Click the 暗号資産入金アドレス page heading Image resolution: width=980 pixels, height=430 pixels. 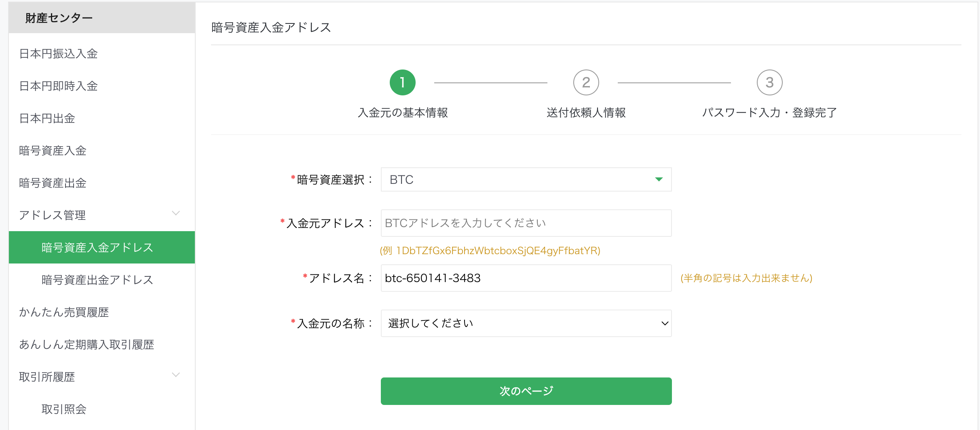tap(271, 27)
